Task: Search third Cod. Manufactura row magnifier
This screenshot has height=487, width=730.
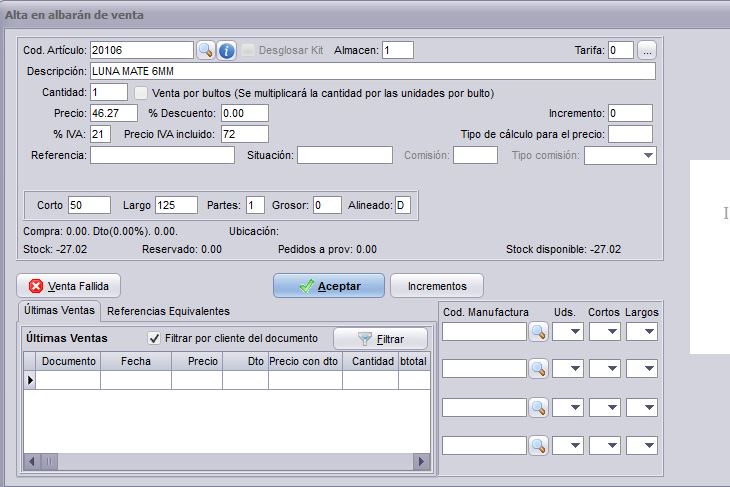Action: pos(538,408)
